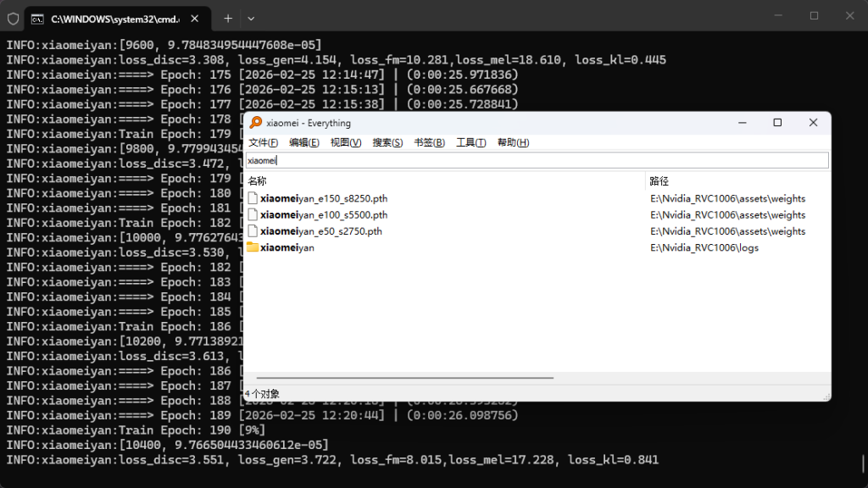Open a new terminal tab with plus
Screen dimensions: 868x488
(x=228, y=18)
